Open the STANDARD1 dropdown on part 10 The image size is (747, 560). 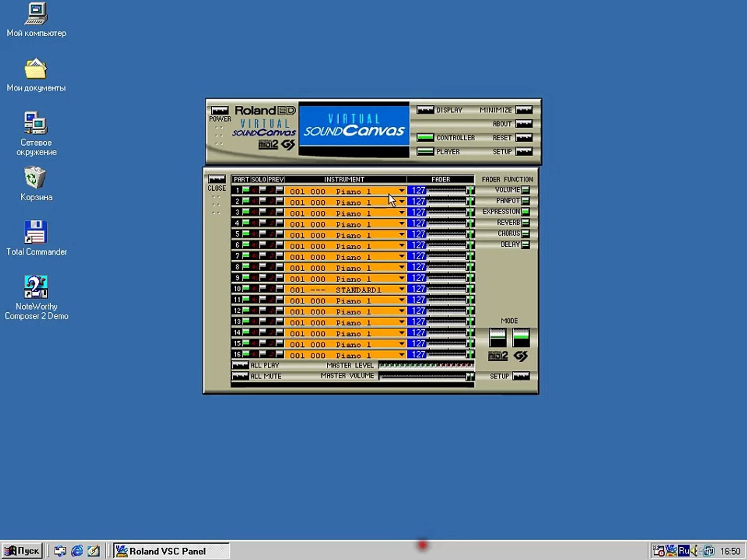[402, 289]
